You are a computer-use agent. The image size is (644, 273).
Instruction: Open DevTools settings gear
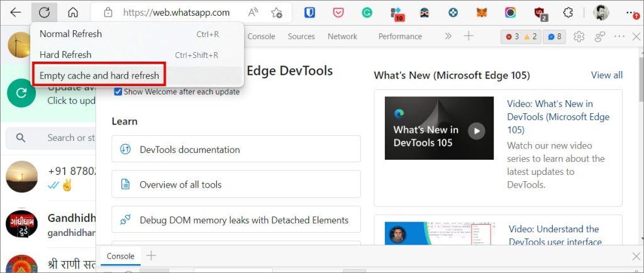click(x=579, y=36)
